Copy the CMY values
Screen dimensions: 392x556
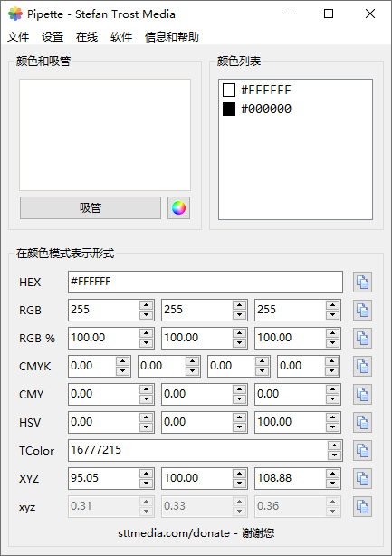click(x=362, y=394)
